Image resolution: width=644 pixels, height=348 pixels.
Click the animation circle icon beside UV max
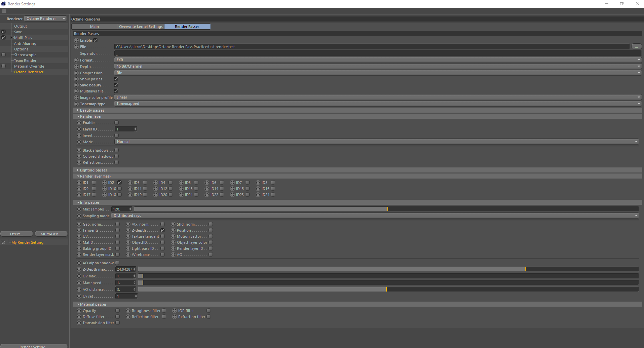click(x=79, y=276)
